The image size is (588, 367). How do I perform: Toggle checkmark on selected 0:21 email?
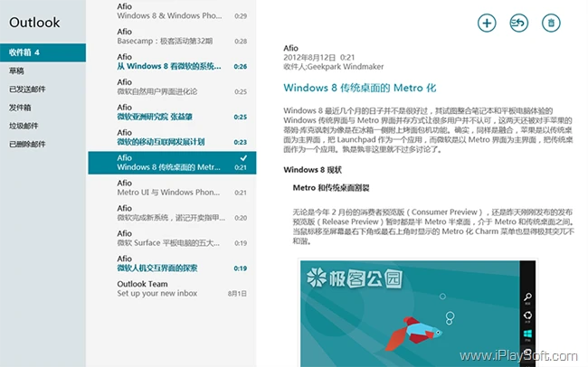(243, 158)
